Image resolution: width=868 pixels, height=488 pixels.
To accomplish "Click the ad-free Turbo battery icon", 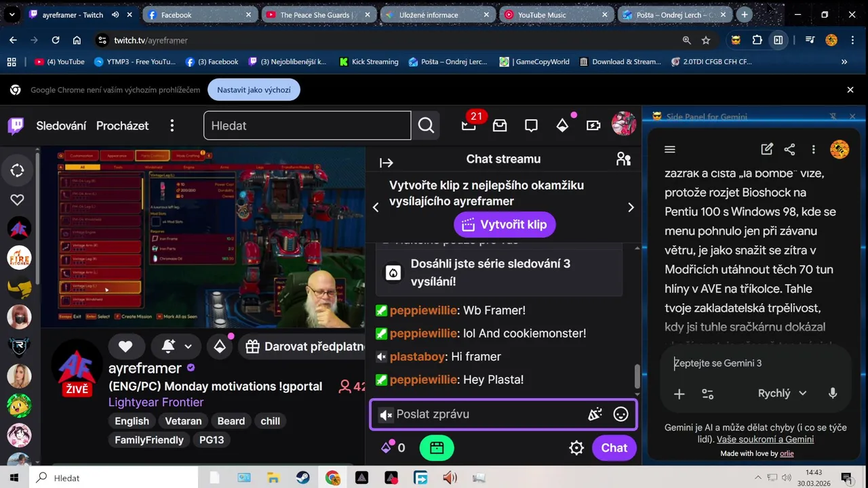I will pos(593,125).
